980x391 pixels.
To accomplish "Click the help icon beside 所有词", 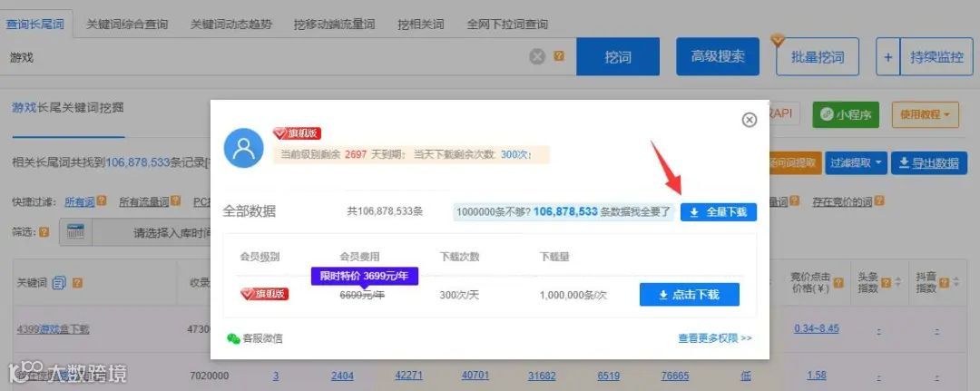I will pos(102,201).
